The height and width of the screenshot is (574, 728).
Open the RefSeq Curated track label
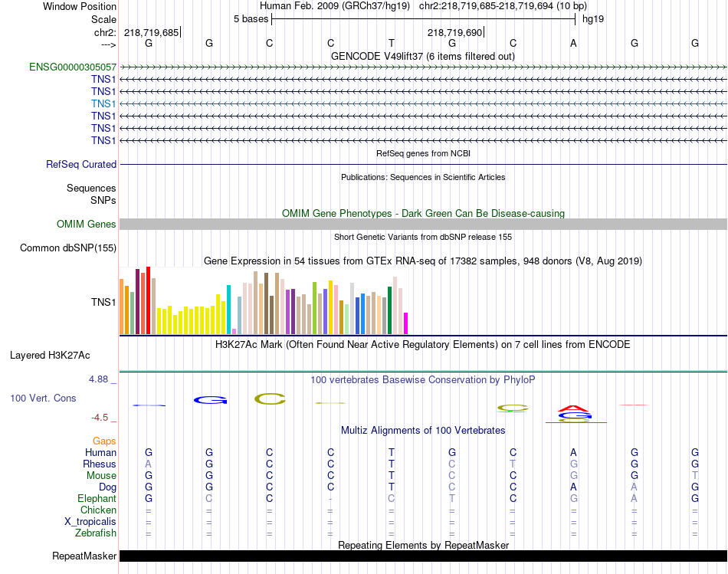pos(80,165)
